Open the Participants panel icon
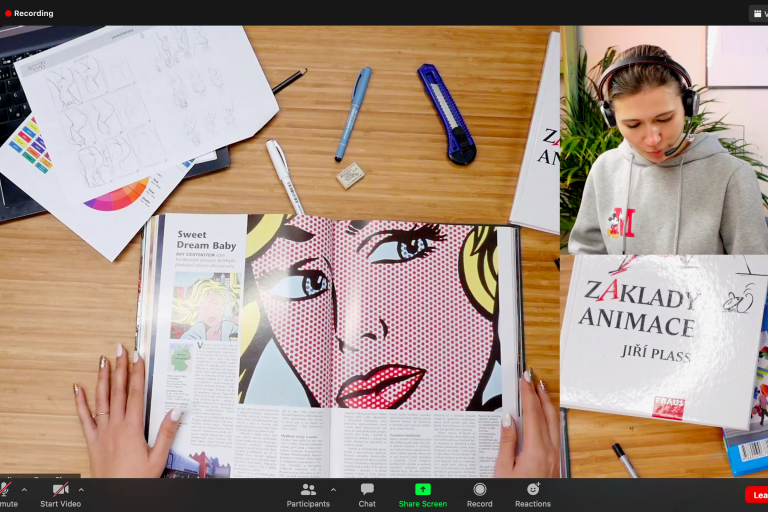 [x=308, y=489]
